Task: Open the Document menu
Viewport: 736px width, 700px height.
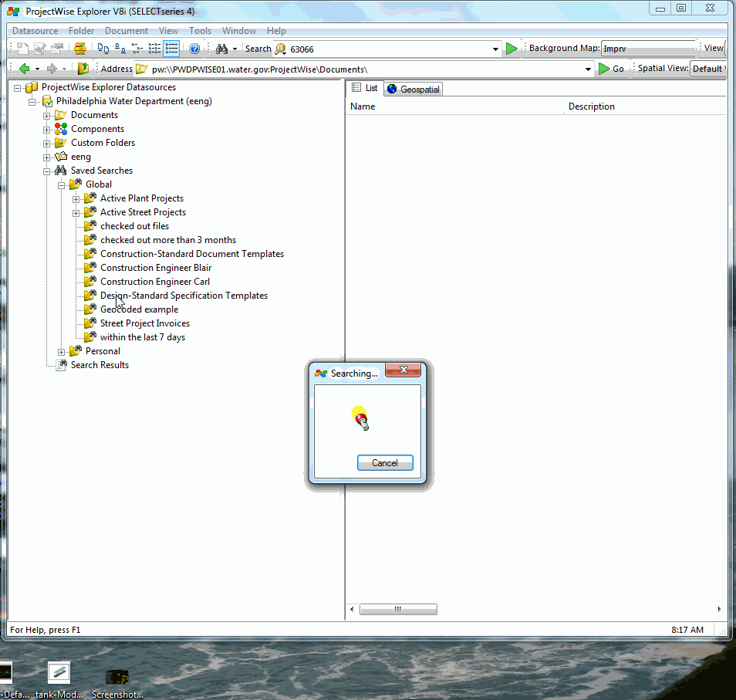Action: click(x=127, y=31)
